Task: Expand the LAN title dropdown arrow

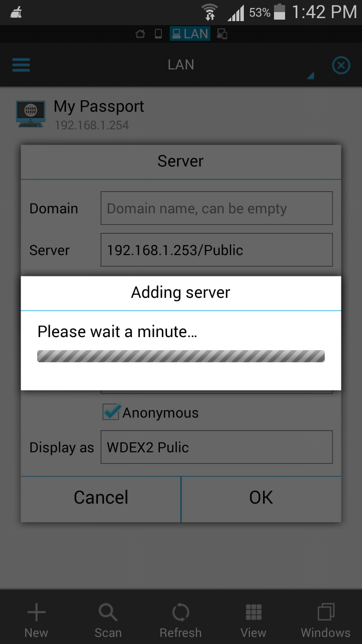Action: (x=310, y=75)
